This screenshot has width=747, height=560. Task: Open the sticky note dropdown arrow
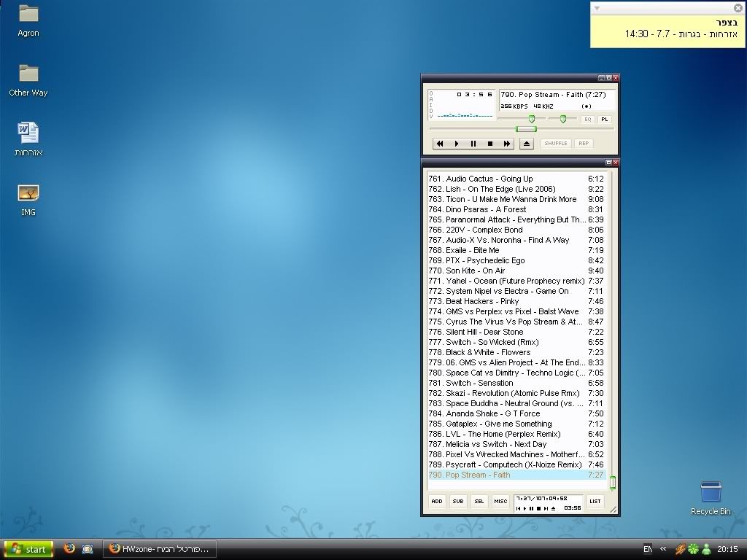[x=597, y=8]
